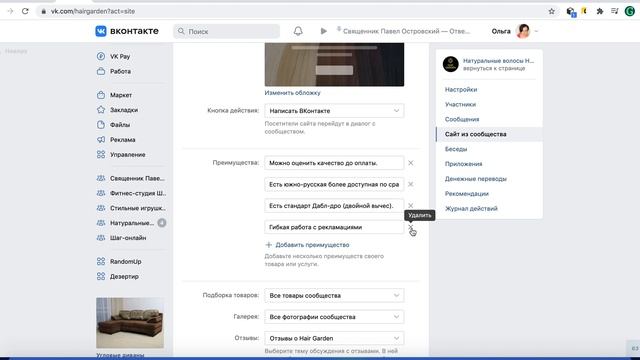The width and height of the screenshot is (640, 360).
Task: Delete advantage Есть южно-русская
Action: pyautogui.click(x=411, y=184)
